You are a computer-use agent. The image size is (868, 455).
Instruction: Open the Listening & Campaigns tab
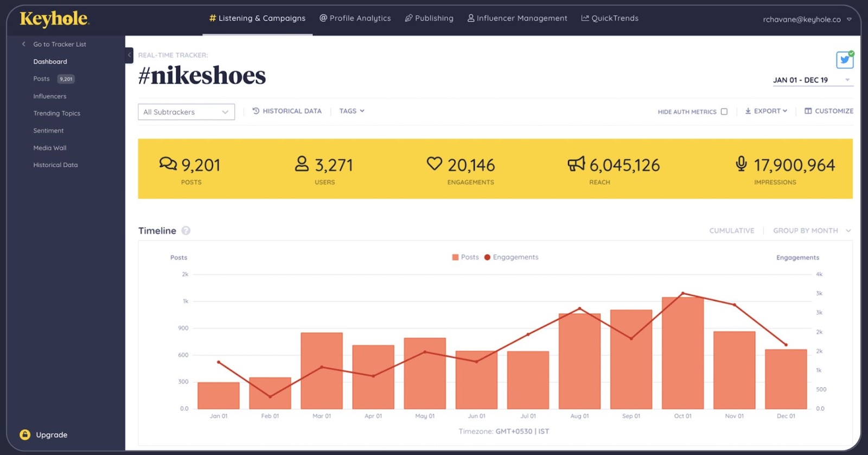(x=257, y=18)
